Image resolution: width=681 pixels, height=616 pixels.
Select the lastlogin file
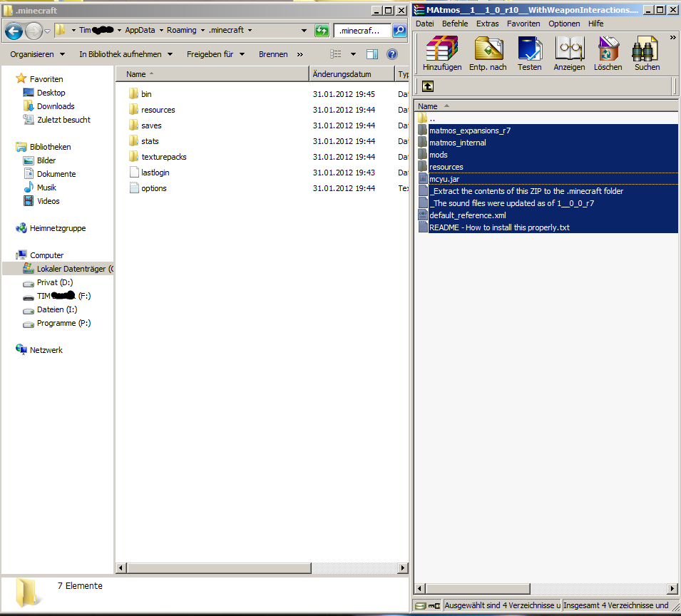tap(150, 173)
